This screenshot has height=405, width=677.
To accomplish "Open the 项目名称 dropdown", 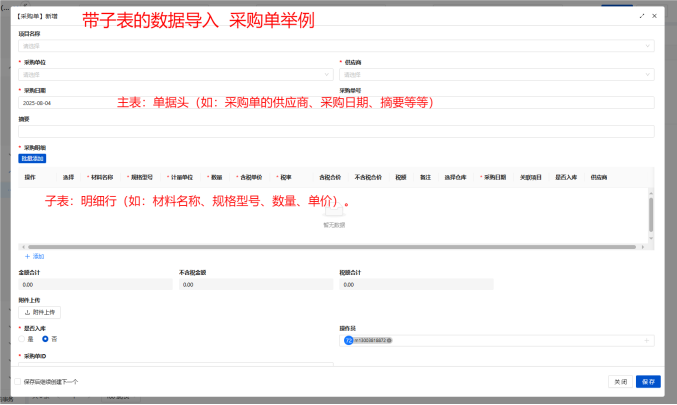I will coord(335,46).
